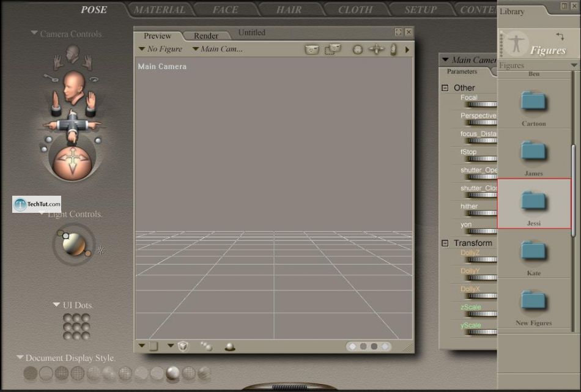
Task: Click the right-pointing arrow in document toolbar
Action: (x=407, y=50)
